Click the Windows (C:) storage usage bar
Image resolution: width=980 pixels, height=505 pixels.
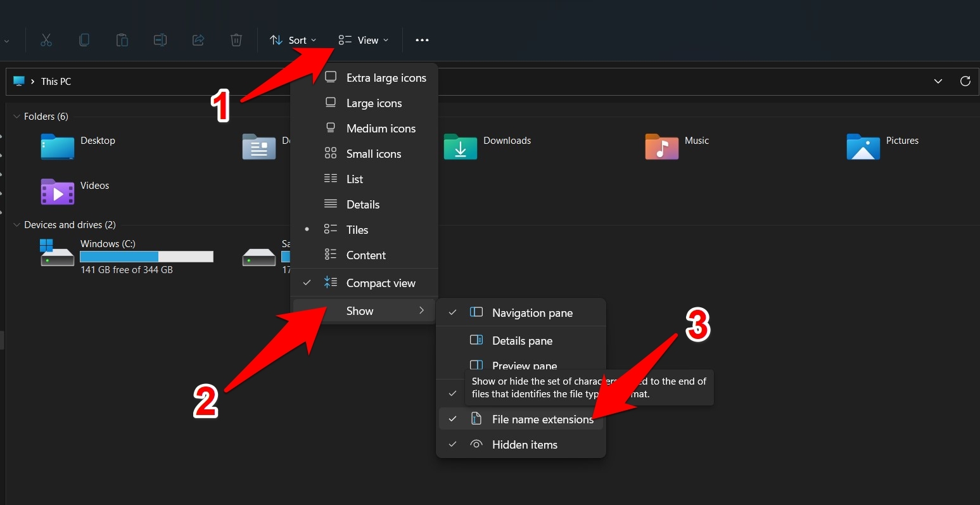147,257
